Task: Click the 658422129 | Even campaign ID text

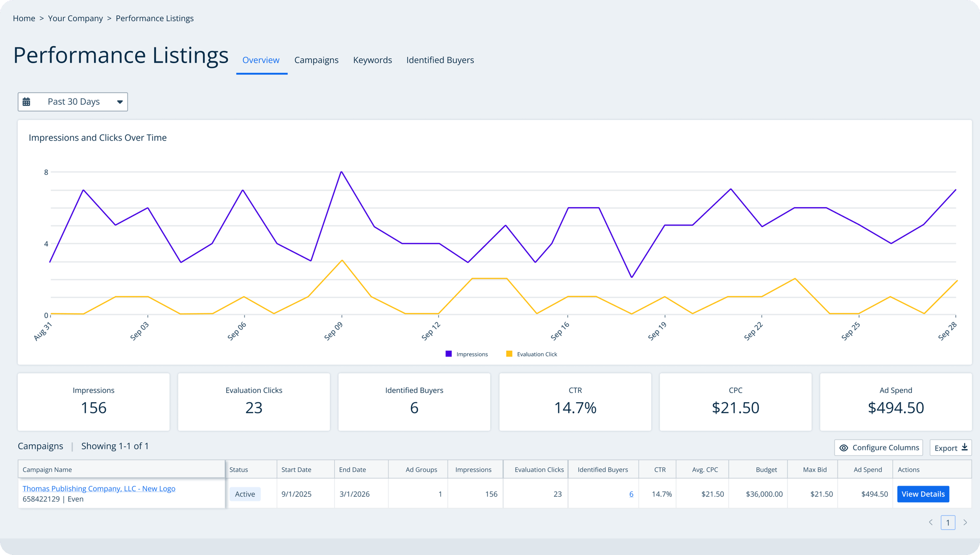Action: click(x=53, y=499)
